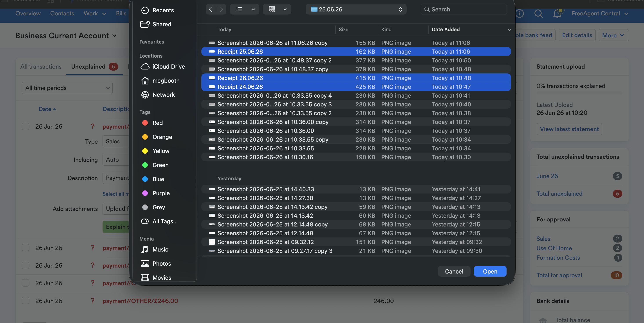Image resolution: width=644 pixels, height=323 pixels.
Task: Tick checkbox of first 26 Jun 26 transaction
Action: tap(25, 126)
